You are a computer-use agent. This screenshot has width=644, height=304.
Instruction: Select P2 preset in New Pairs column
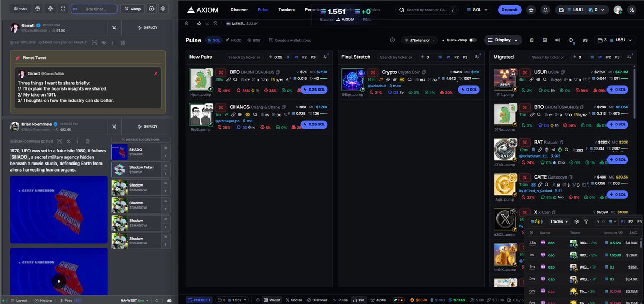coord(304,57)
